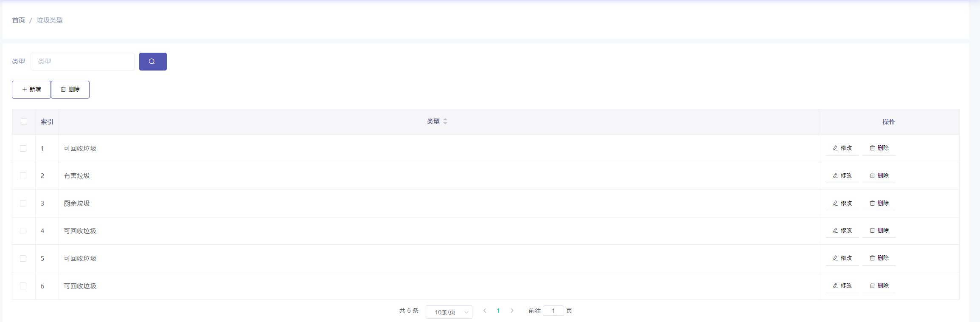This screenshot has height=322, width=980.
Task: Click the magnifier search button
Action: point(152,62)
